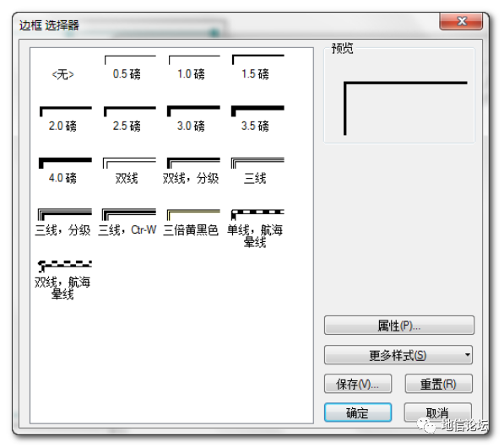
Task: Choose the 双线,航海晕线 border style
Action: click(x=63, y=280)
